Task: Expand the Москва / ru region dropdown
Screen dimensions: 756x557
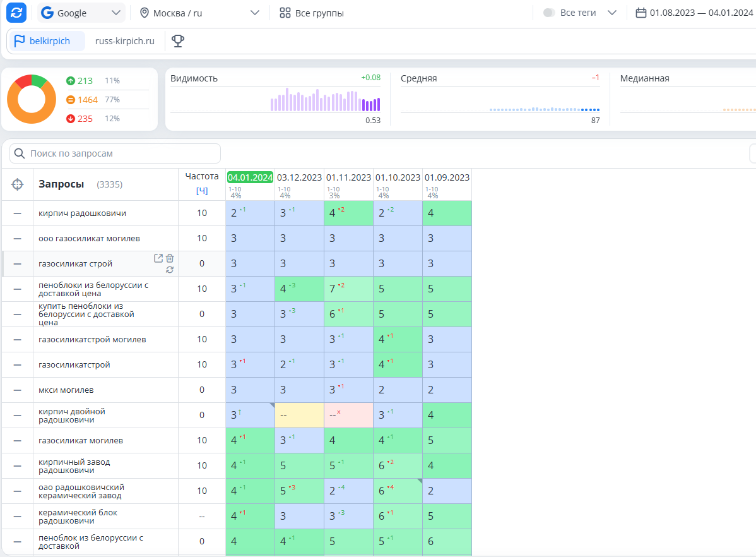Action: tap(199, 13)
